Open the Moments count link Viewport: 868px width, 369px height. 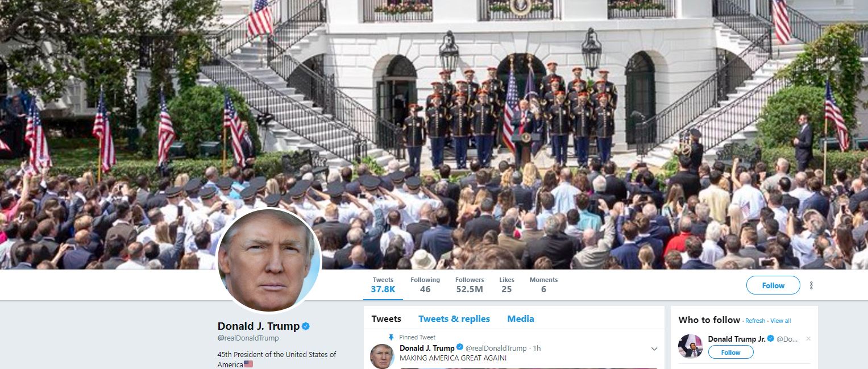click(543, 285)
